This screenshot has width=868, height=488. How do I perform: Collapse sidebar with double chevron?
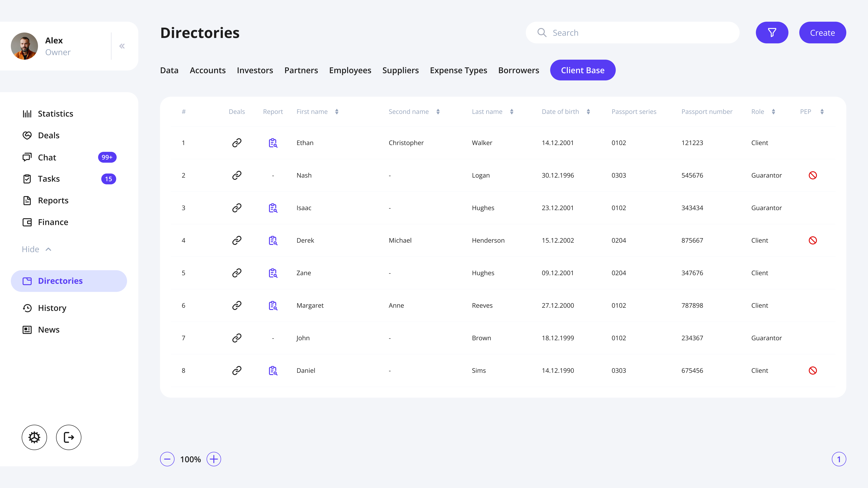click(122, 46)
